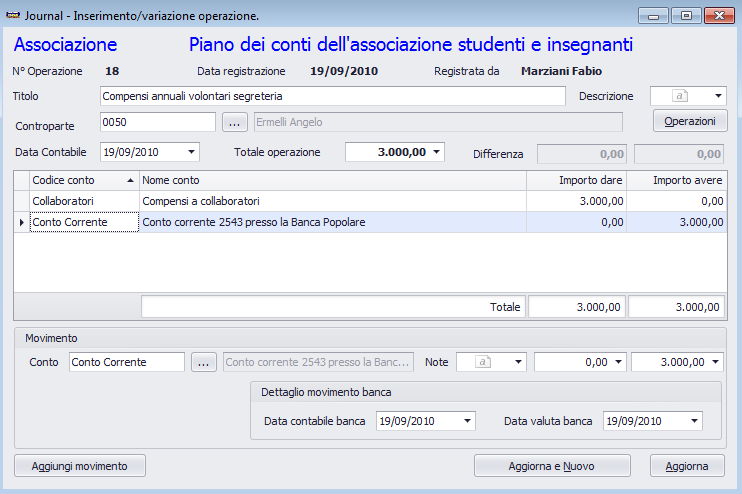Viewport: 742px width, 494px height.
Task: Click the Controparte code field 0050
Action: coord(158,122)
